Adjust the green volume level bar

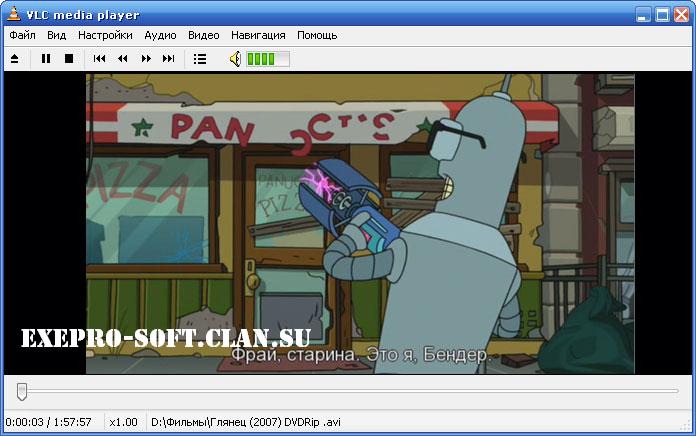268,59
